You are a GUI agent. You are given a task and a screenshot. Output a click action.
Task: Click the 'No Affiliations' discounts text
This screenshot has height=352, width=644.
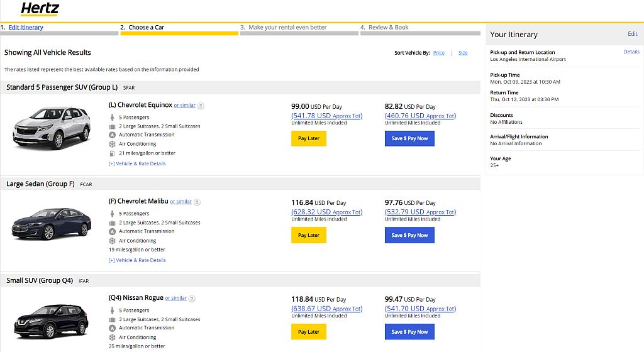pyautogui.click(x=506, y=122)
